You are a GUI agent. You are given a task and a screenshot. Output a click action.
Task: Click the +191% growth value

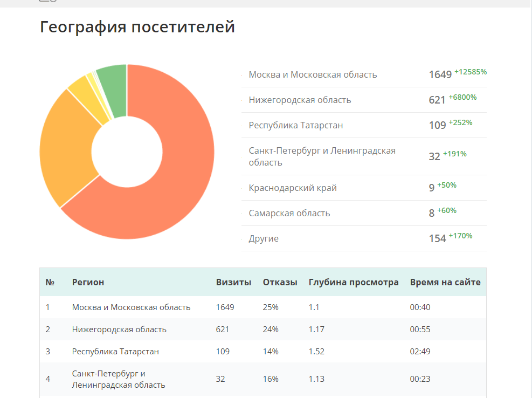[454, 154]
